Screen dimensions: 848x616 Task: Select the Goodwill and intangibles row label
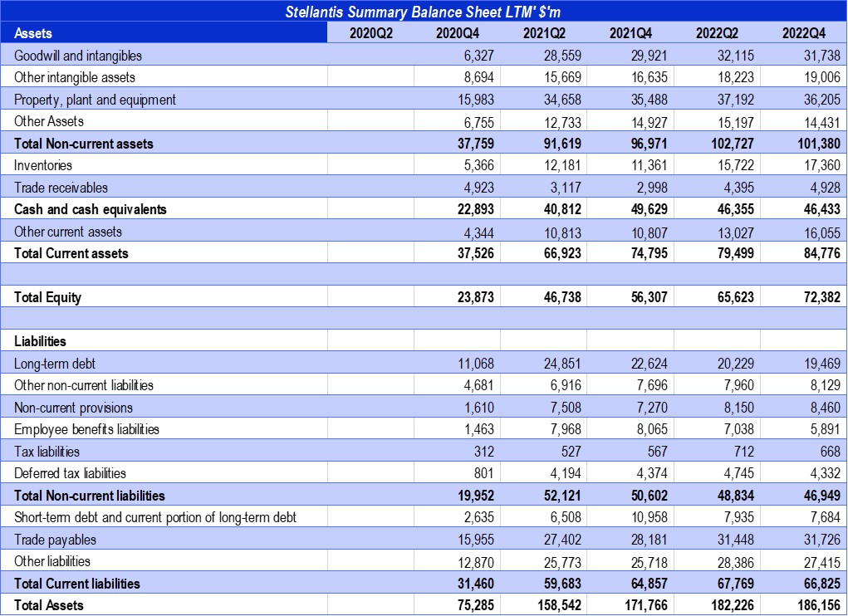coord(78,56)
